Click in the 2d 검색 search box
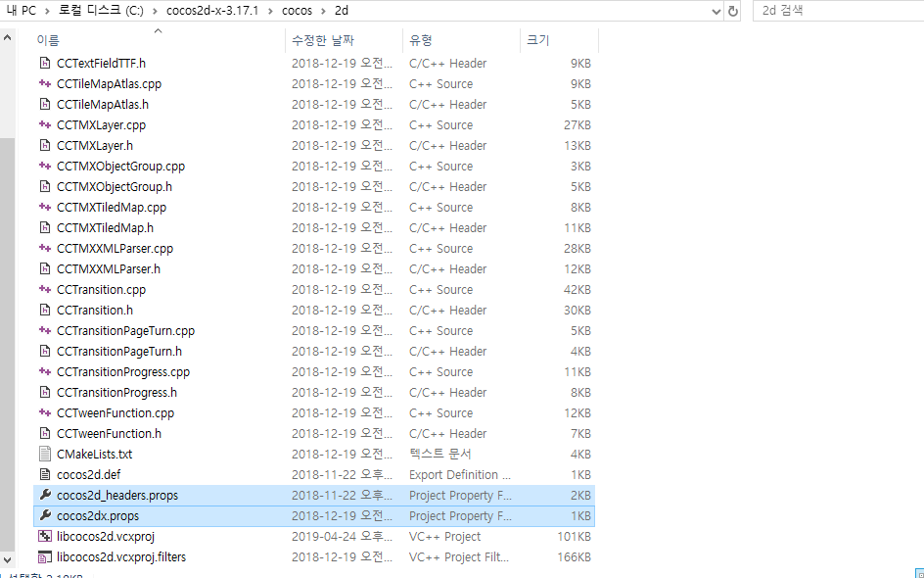Screen dimensions: 924x578 point(838,11)
